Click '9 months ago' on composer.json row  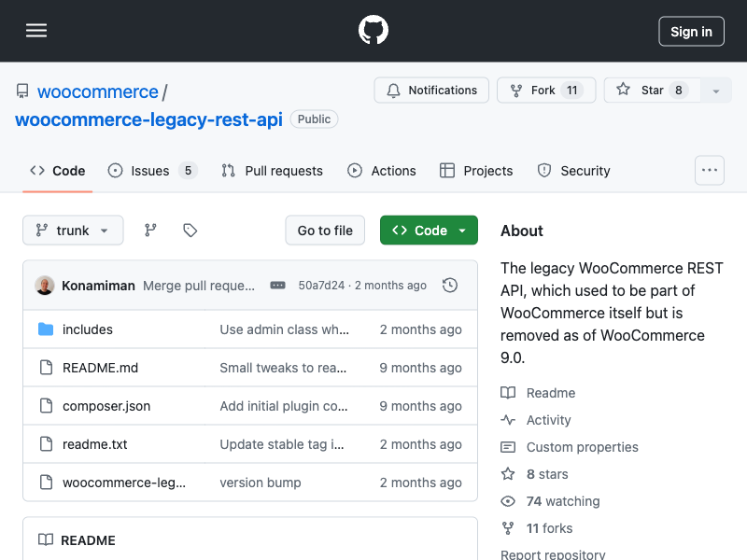[421, 406]
